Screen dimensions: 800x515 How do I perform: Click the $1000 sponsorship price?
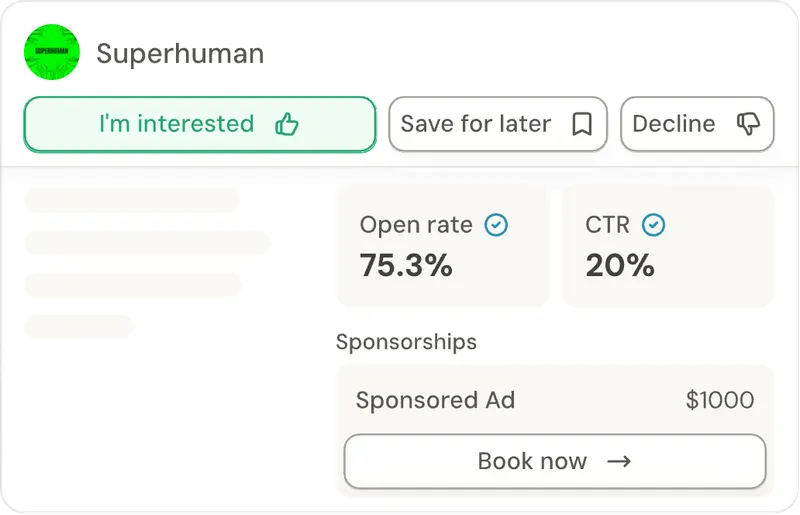click(x=720, y=401)
